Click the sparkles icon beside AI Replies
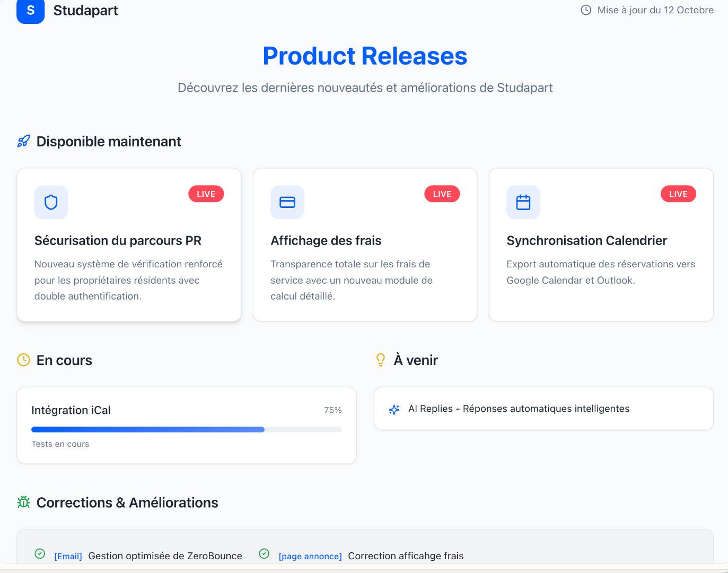 394,409
